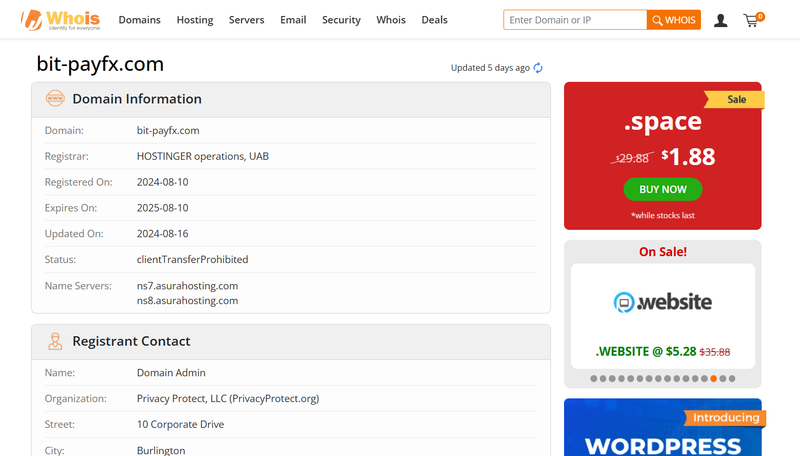Click name server ns7.asurahosting.com

coord(187,286)
